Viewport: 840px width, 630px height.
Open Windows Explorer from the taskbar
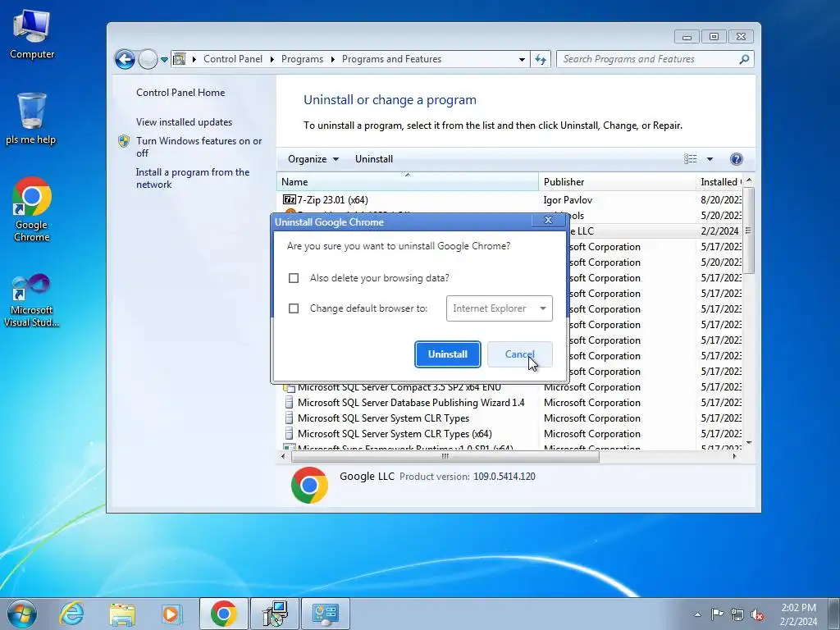[122, 614]
